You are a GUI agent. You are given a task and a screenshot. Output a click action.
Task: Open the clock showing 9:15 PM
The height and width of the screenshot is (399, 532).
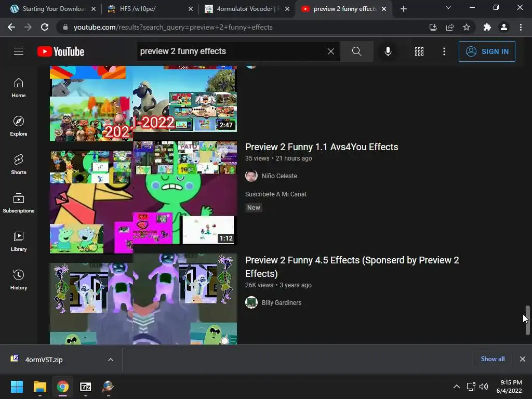pos(509,387)
